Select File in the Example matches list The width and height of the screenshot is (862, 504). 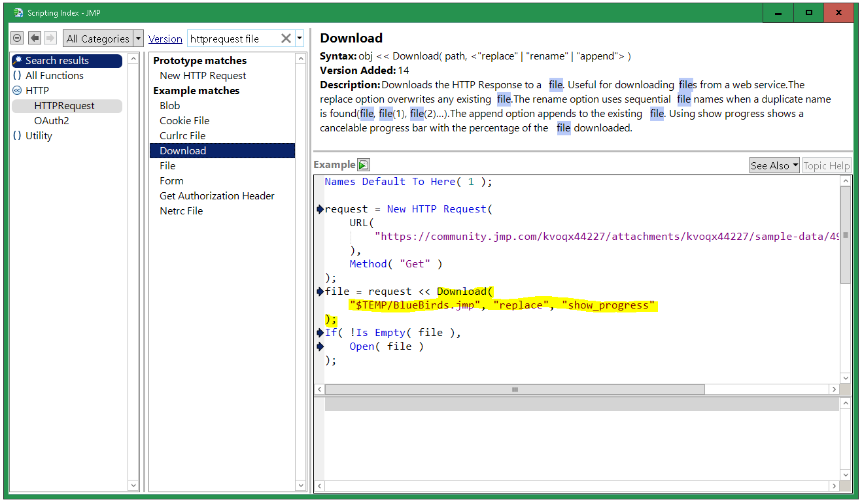tap(167, 165)
